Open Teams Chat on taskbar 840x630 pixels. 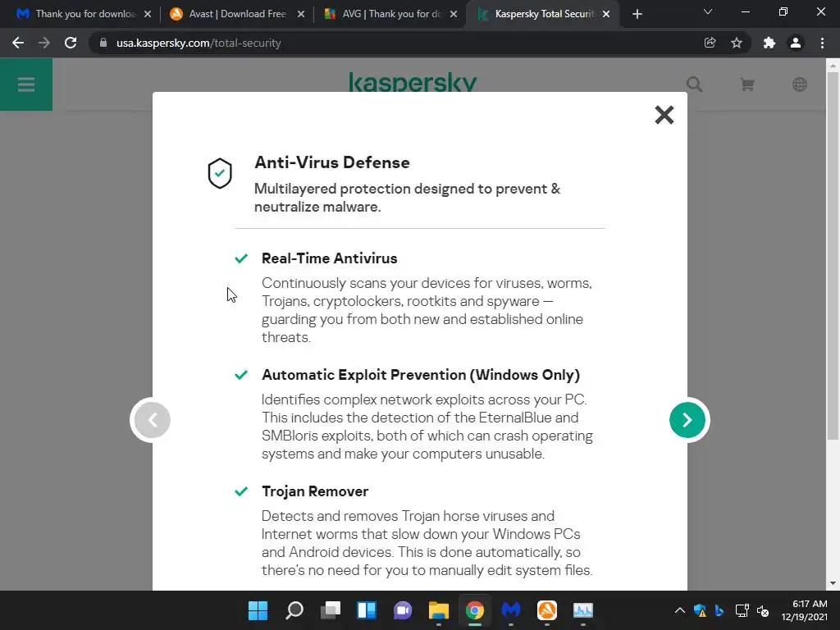click(402, 610)
